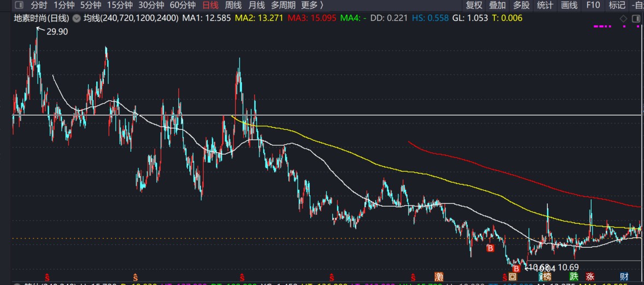Click the 10.69 price label
The height and width of the screenshot is (285, 644).
coord(568,267)
